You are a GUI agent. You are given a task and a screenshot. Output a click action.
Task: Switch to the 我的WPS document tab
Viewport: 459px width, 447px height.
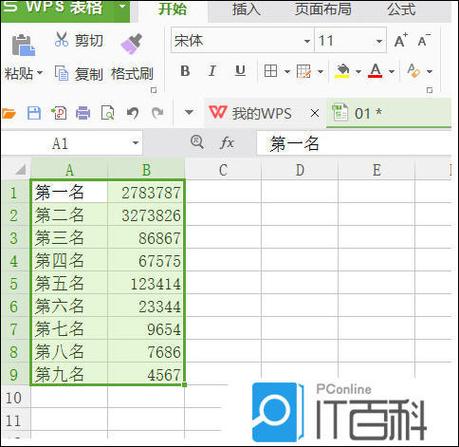point(262,113)
